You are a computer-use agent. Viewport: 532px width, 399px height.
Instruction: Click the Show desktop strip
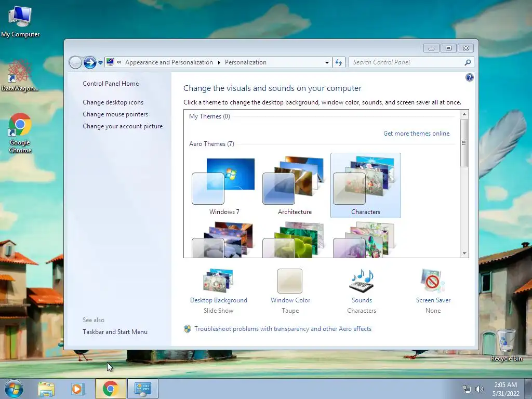tap(528, 389)
